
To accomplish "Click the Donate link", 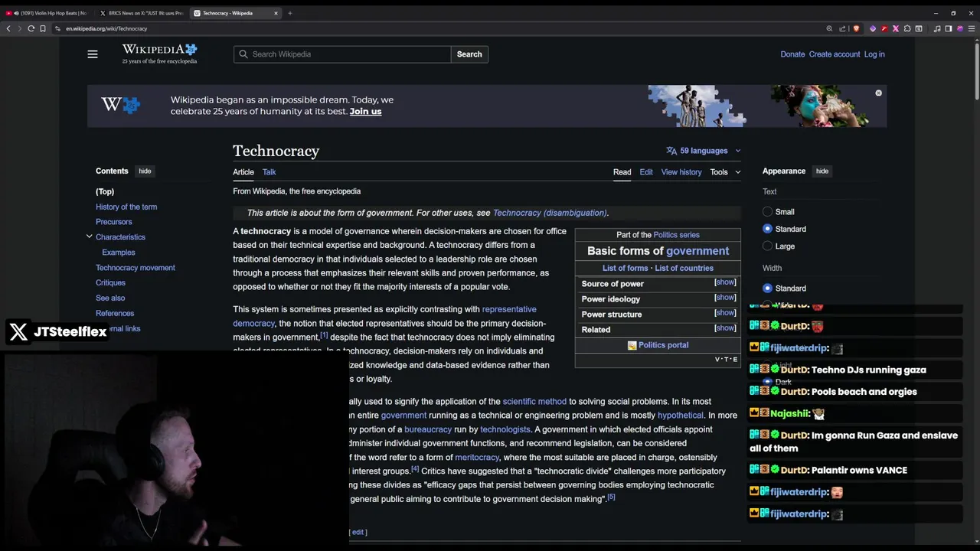I will [792, 54].
